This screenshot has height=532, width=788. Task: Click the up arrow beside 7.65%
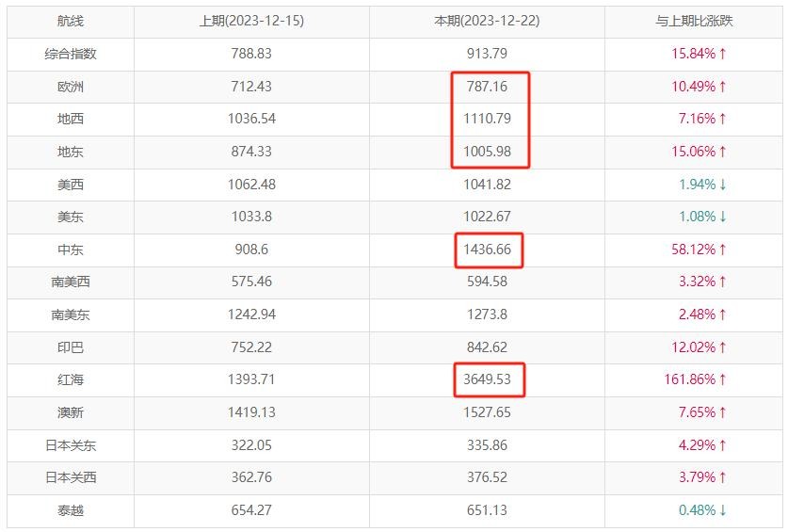click(x=723, y=412)
